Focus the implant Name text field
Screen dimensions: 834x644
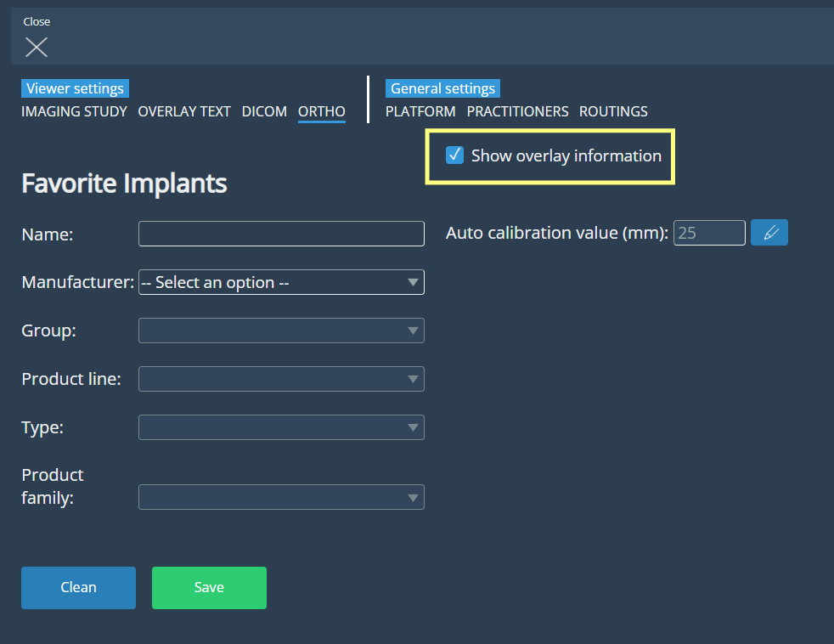281,234
